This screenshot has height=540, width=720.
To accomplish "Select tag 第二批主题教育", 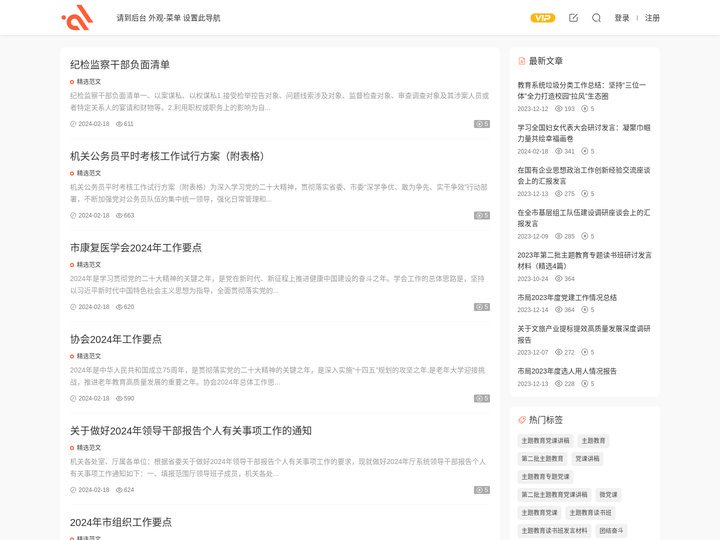I will [x=542, y=459].
